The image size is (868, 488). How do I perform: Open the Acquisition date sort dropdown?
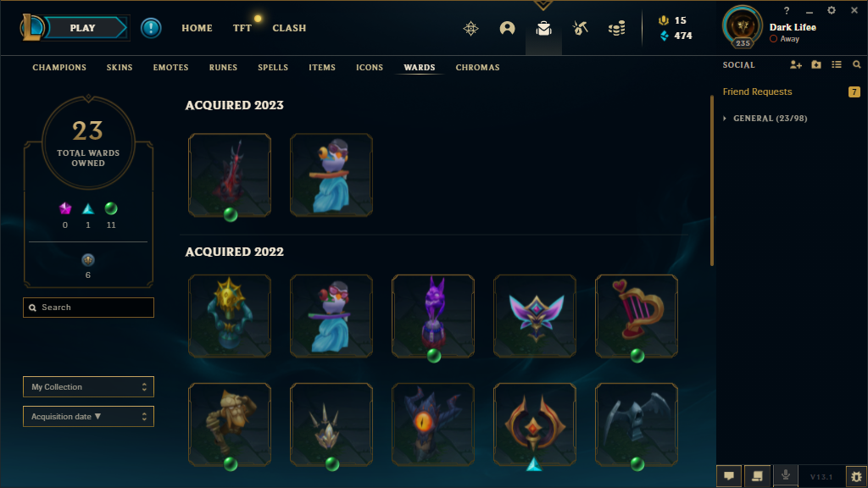pyautogui.click(x=88, y=417)
